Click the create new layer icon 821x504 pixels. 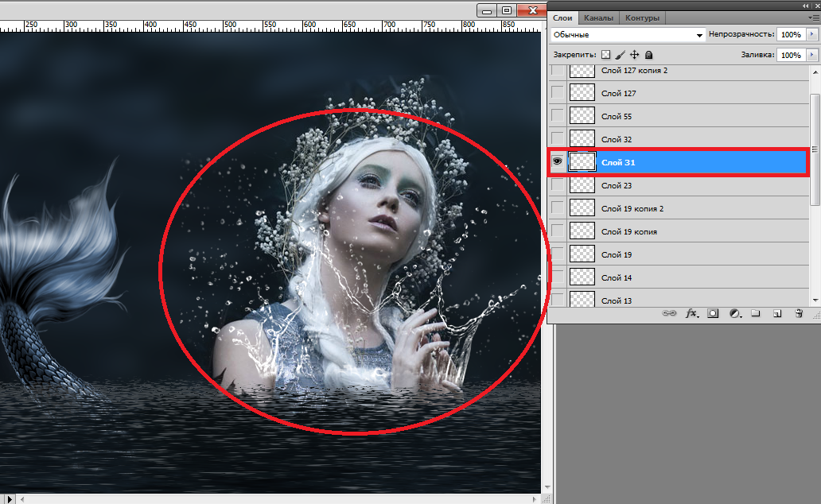coord(777,314)
